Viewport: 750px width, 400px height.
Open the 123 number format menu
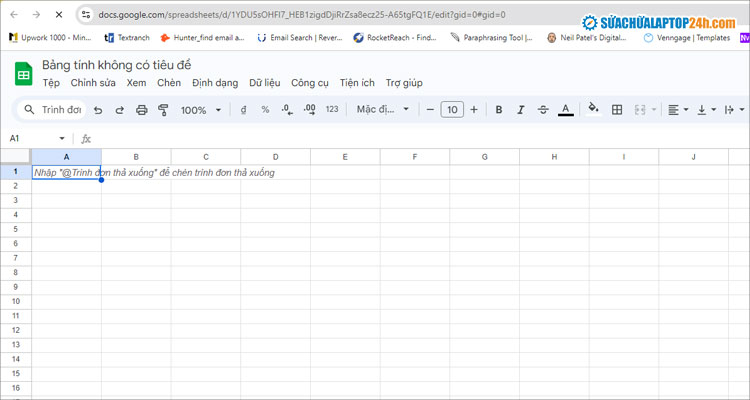coord(332,110)
